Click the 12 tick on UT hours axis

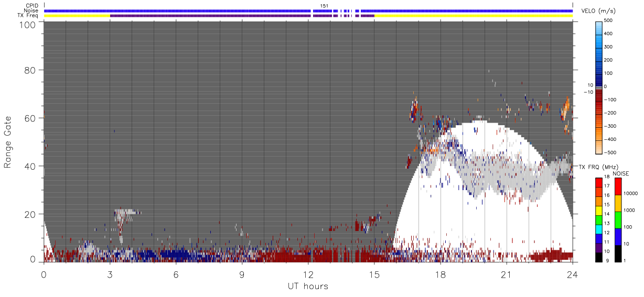click(308, 274)
